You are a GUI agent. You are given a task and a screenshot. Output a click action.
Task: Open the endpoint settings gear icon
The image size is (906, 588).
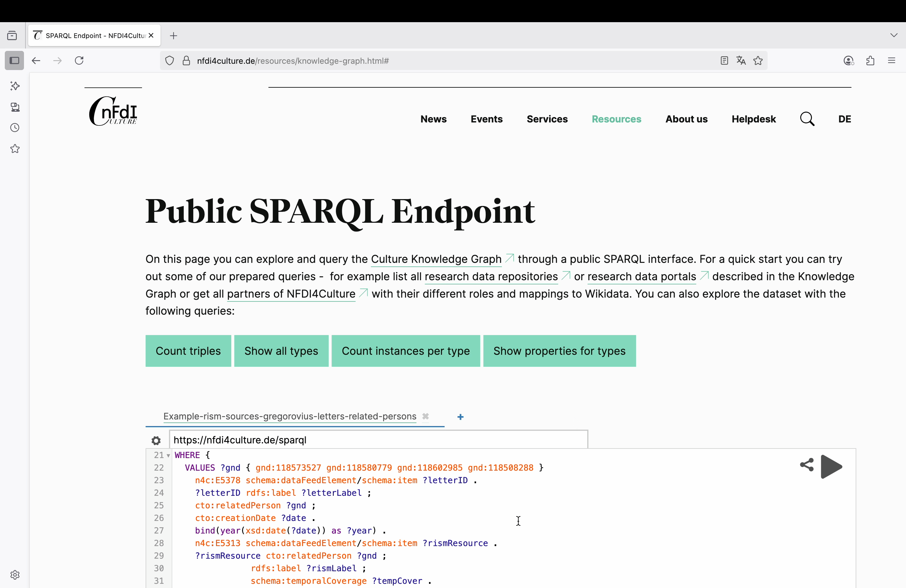156,440
